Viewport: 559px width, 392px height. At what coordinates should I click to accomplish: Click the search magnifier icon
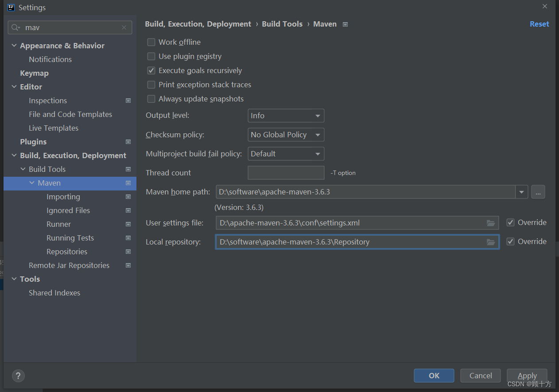(x=16, y=27)
